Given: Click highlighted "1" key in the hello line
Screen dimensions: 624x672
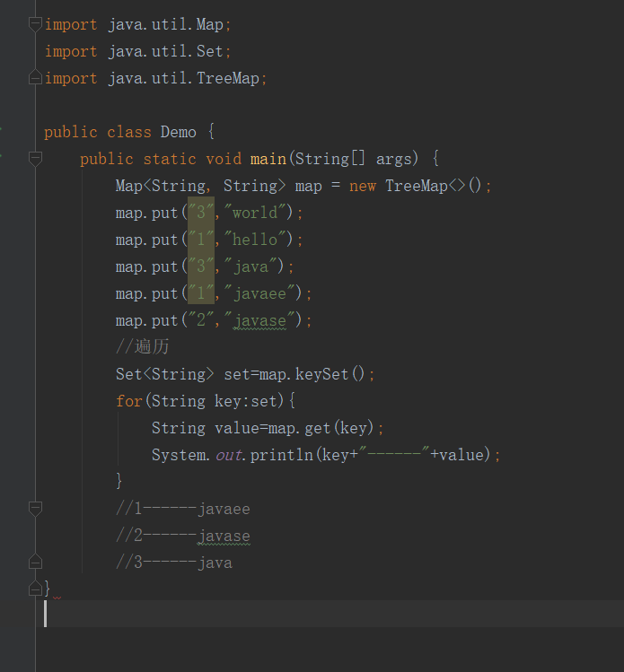Looking at the screenshot, I should coord(201,240).
